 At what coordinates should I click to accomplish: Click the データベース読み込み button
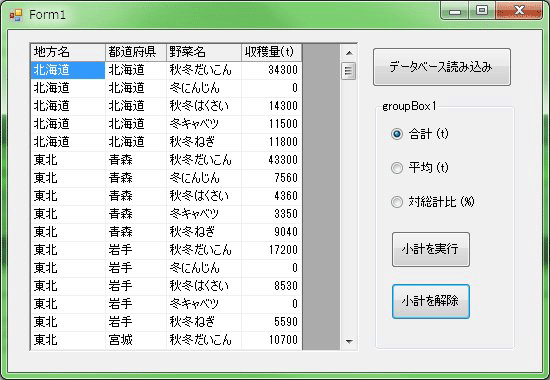442,67
